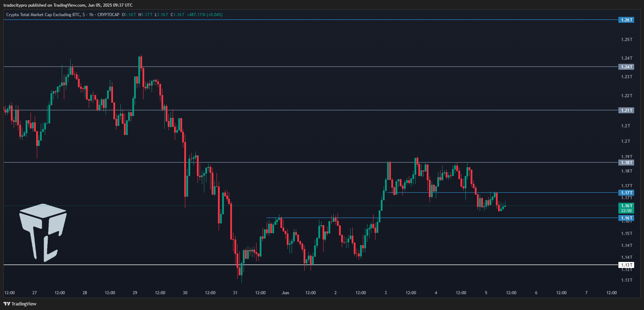
Task: Select the white highlighted 1.13T level tag
Action: (626, 265)
